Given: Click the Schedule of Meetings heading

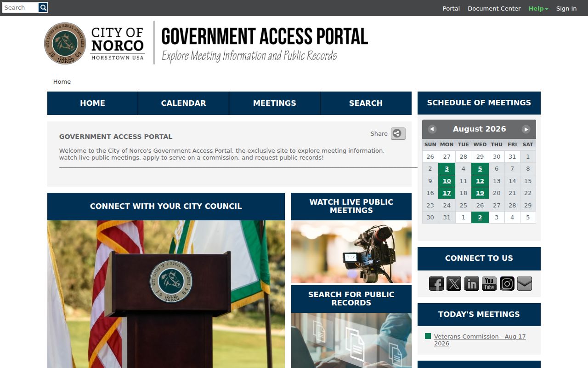Looking at the screenshot, I should 479,103.
